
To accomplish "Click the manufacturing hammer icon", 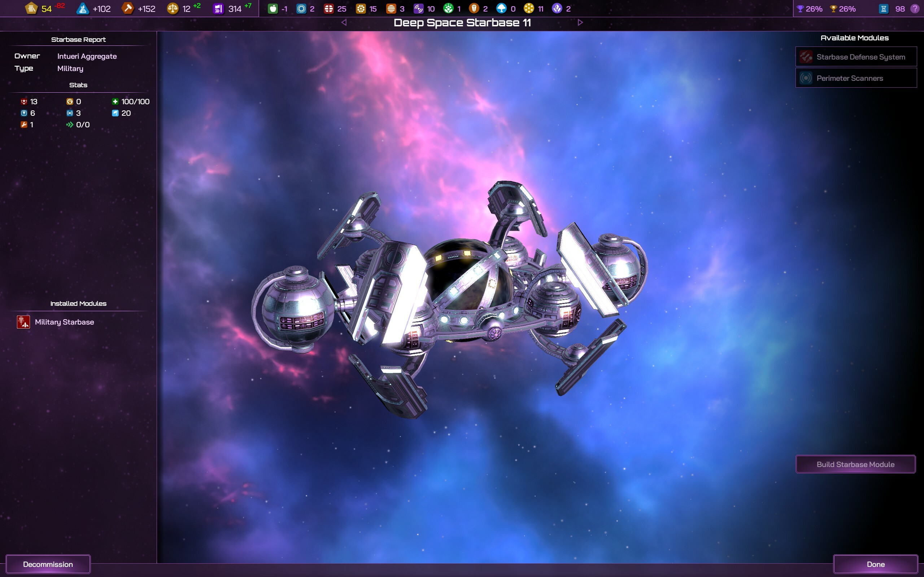I will coord(127,8).
